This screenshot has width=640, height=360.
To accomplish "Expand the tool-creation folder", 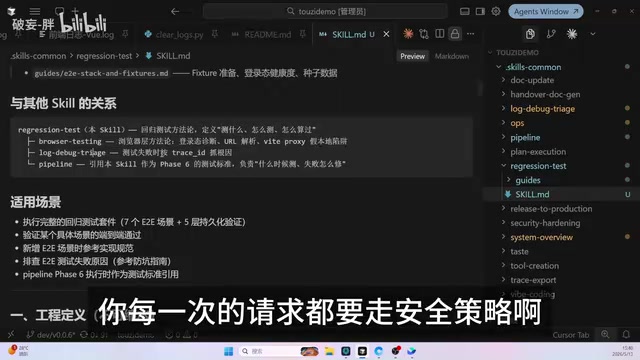I will (x=534, y=266).
